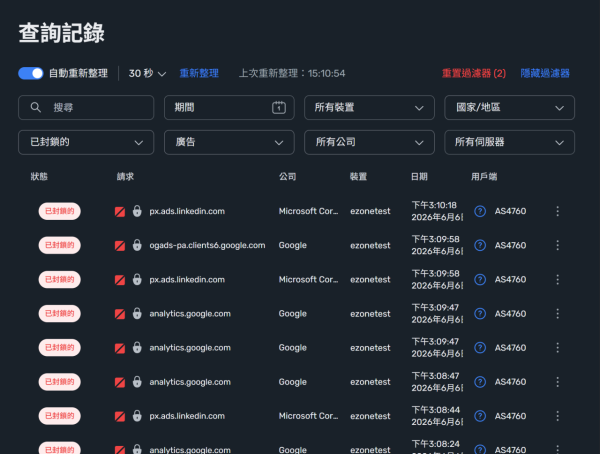Image resolution: width=600 pixels, height=454 pixels.
Task: Expand the 所有伺服器 servers dropdown
Action: [x=509, y=142]
